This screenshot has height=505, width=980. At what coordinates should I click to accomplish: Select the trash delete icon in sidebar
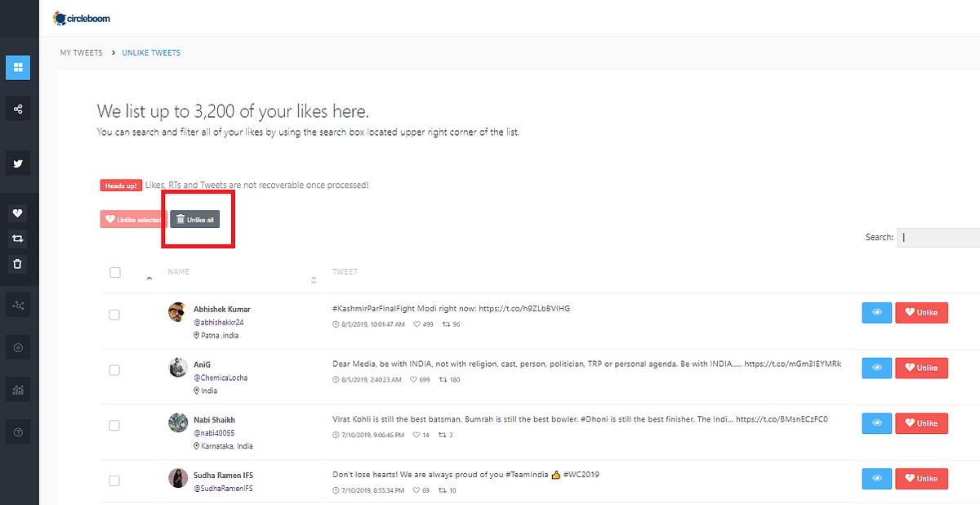pos(18,264)
